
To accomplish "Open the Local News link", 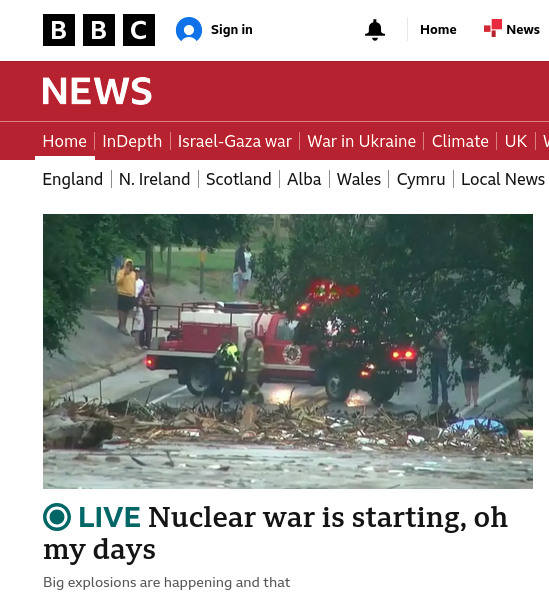I will [503, 179].
